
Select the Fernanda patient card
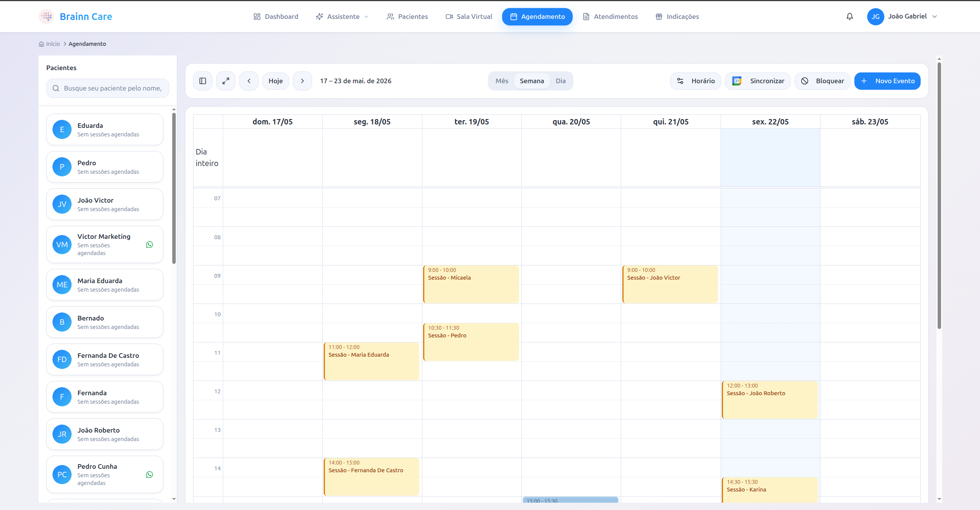tap(105, 397)
